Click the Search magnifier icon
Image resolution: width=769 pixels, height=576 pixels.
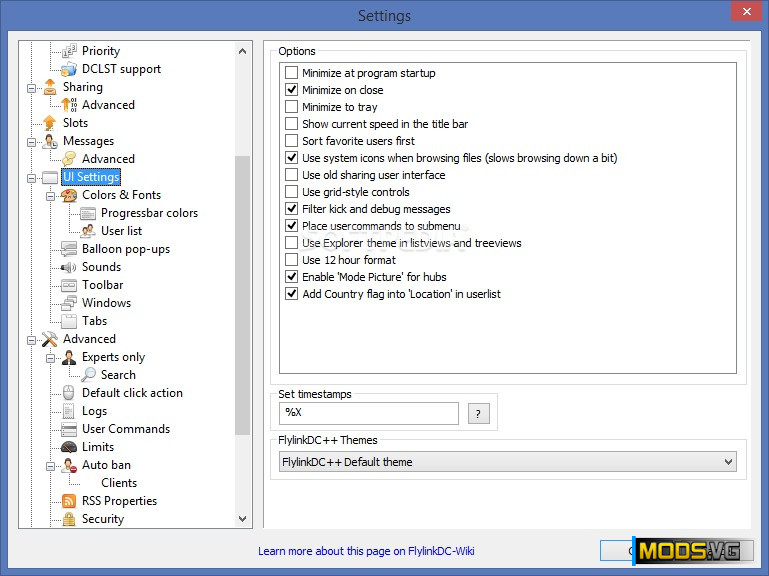pyautogui.click(x=88, y=375)
